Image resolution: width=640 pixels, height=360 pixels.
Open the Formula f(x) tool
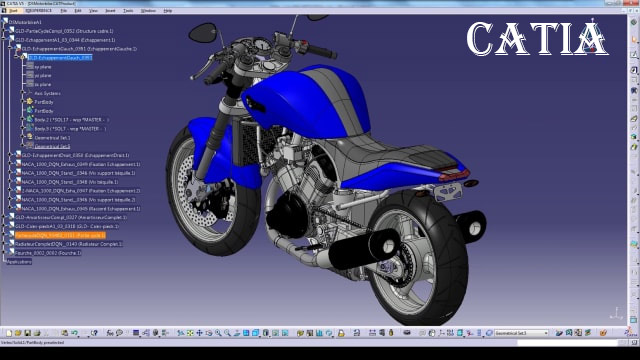pyautogui.click(x=110, y=333)
